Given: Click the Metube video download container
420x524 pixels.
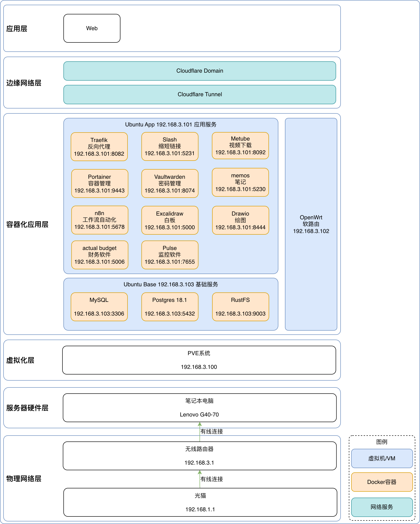Looking at the screenshot, I should click(x=240, y=146).
